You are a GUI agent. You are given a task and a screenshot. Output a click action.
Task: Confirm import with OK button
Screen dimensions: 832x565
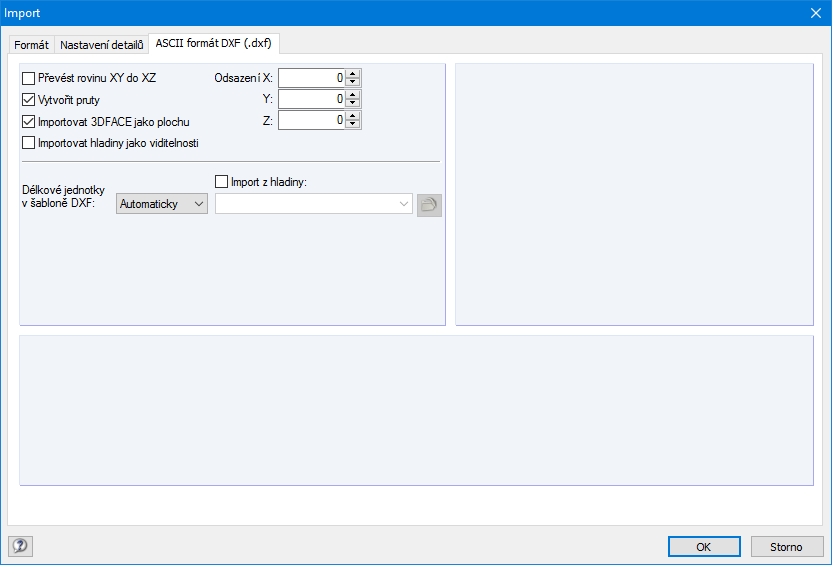tap(704, 546)
